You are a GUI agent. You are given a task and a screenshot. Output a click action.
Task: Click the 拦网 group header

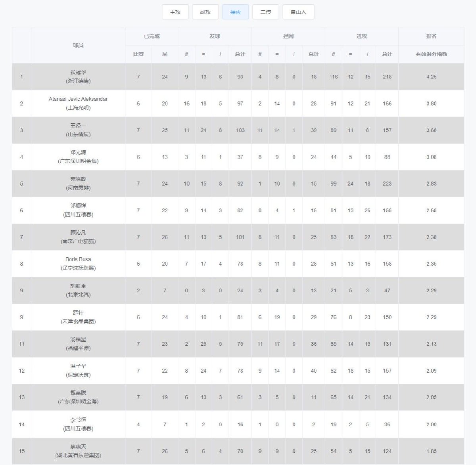pyautogui.click(x=288, y=36)
